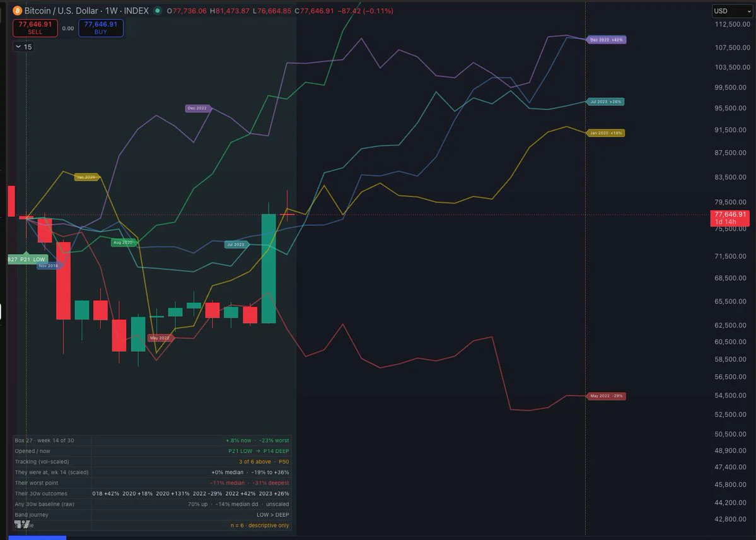The height and width of the screenshot is (540, 756).
Task: Select the May 2022 -29% line label
Action: point(606,396)
